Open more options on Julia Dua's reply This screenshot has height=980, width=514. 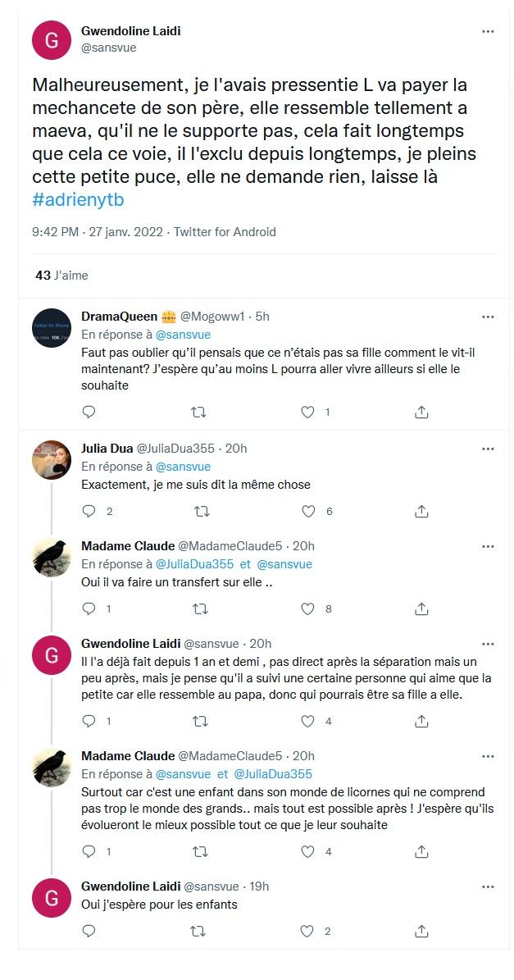click(488, 449)
